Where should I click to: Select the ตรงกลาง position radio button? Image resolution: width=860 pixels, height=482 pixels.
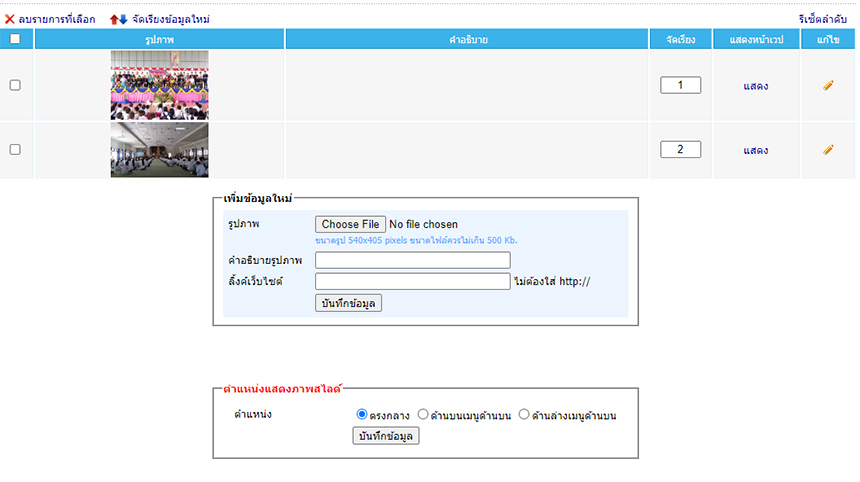pos(361,414)
